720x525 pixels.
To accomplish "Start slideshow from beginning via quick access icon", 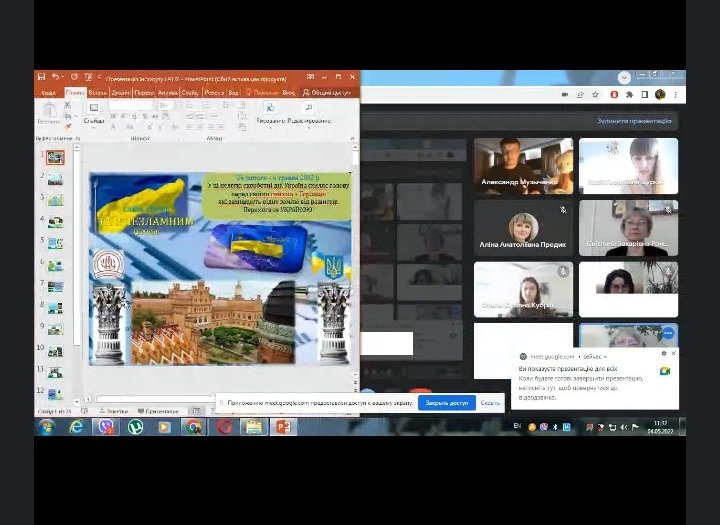I will [89, 77].
